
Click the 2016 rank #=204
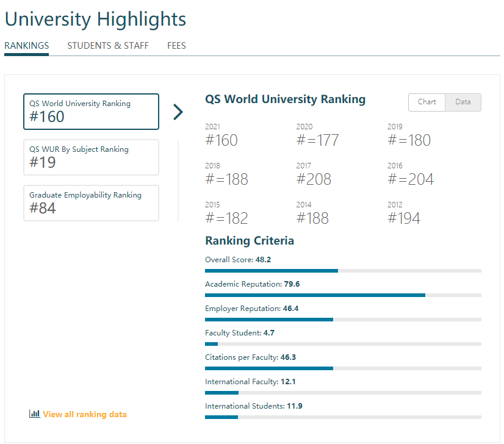(411, 179)
